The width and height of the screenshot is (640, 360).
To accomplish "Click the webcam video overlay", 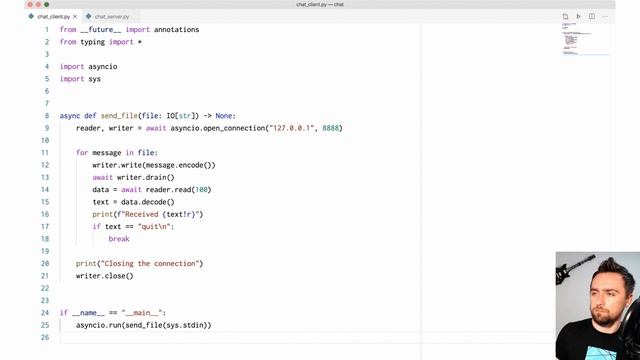I will pos(598,306).
